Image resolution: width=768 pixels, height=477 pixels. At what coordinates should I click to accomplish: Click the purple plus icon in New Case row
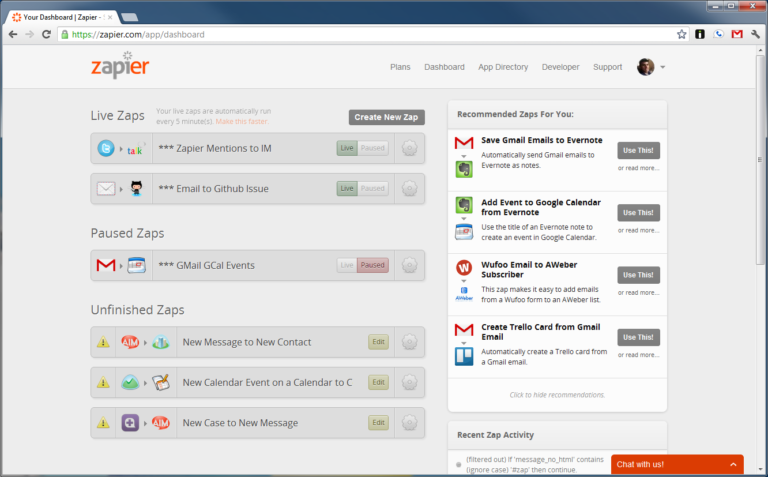click(x=130, y=423)
